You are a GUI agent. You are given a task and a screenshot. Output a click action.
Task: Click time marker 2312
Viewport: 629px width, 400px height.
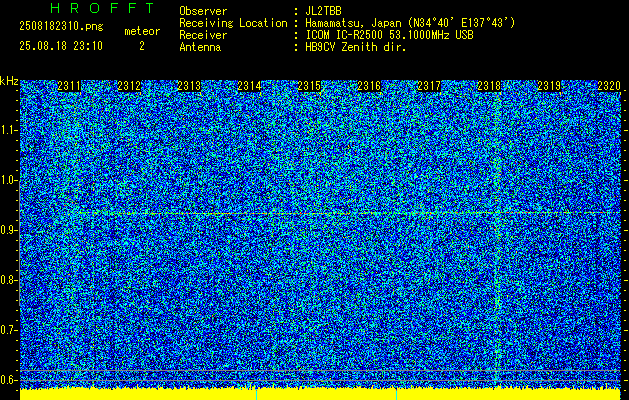click(x=129, y=86)
